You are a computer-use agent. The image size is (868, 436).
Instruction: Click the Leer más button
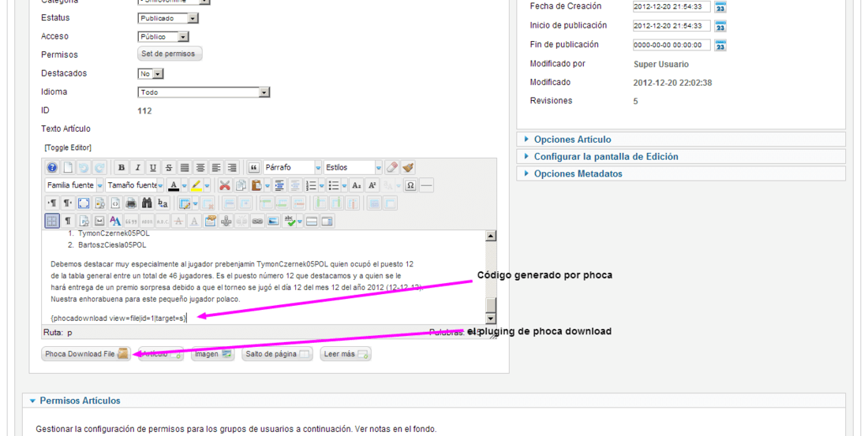coord(346,354)
